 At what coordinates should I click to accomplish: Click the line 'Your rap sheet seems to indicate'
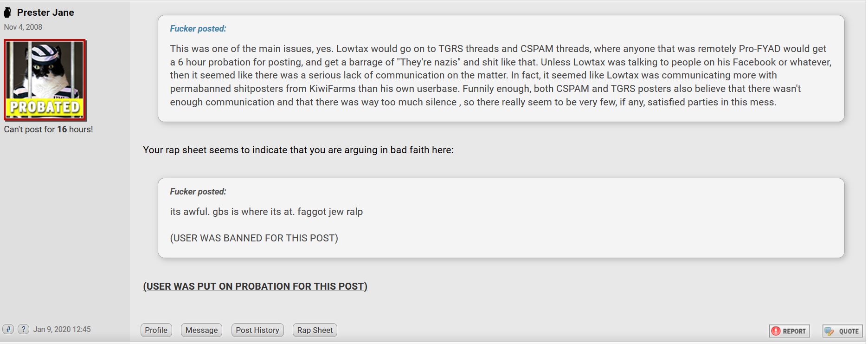(x=298, y=150)
